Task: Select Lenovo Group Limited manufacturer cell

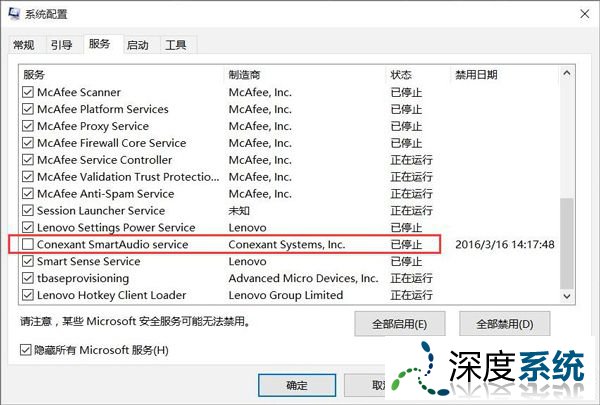Action: pyautogui.click(x=286, y=295)
